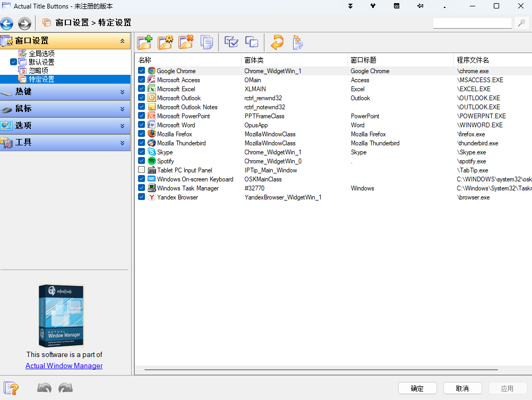The width and height of the screenshot is (532, 400).
Task: Click the enable all rules checkmark icon
Action: click(x=231, y=42)
